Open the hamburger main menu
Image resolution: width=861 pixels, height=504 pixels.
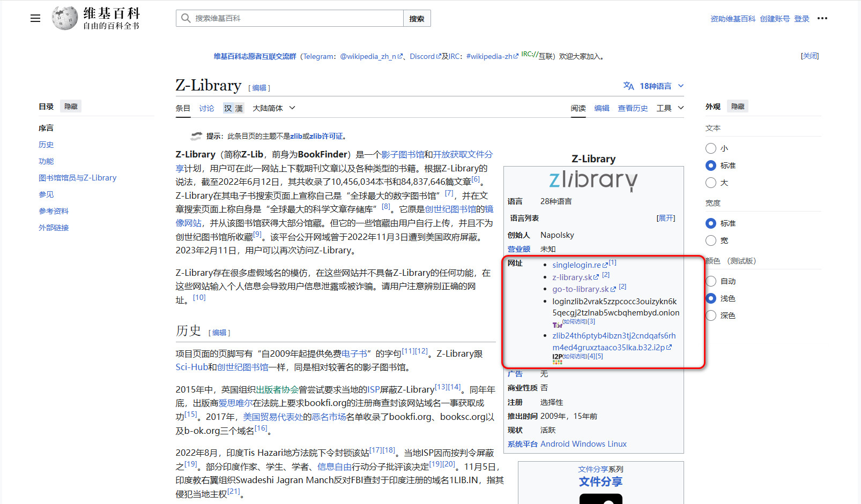coord(35,18)
